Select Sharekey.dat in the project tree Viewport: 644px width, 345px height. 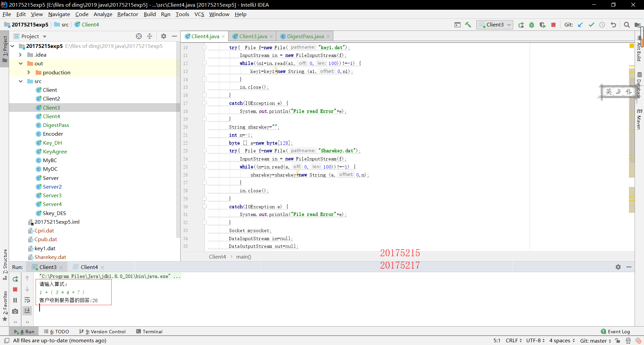point(50,257)
